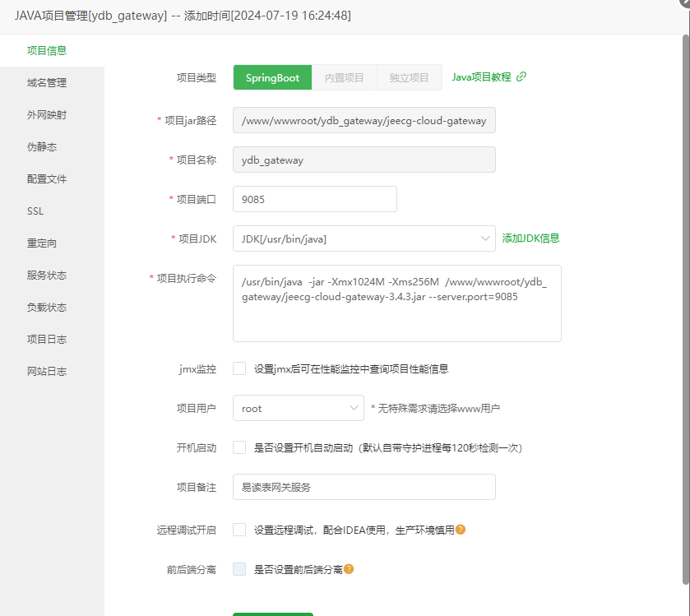Edit 项目备注 易读表网关服务 field
This screenshot has height=616, width=690.
(364, 487)
